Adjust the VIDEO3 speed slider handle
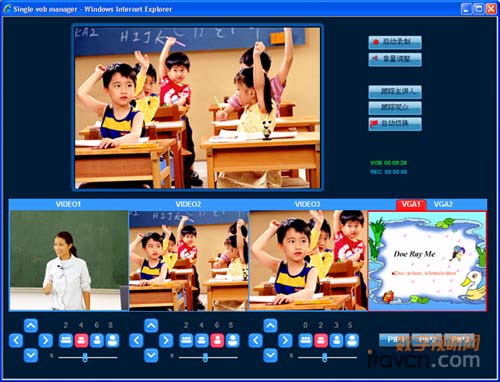Image resolution: width=500 pixels, height=382 pixels. [x=324, y=358]
